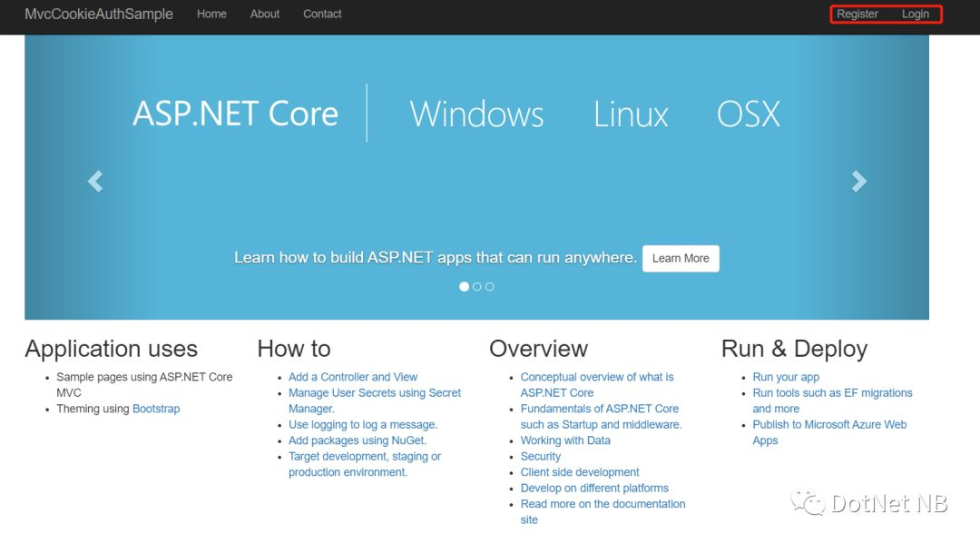Viewport: 980px width, 544px height.
Task: Open Manage User Secrets link
Action: pyautogui.click(x=375, y=401)
